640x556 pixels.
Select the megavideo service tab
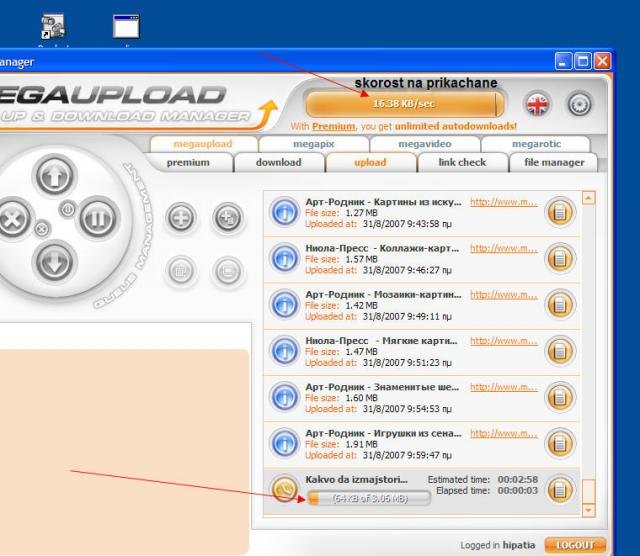pyautogui.click(x=424, y=144)
